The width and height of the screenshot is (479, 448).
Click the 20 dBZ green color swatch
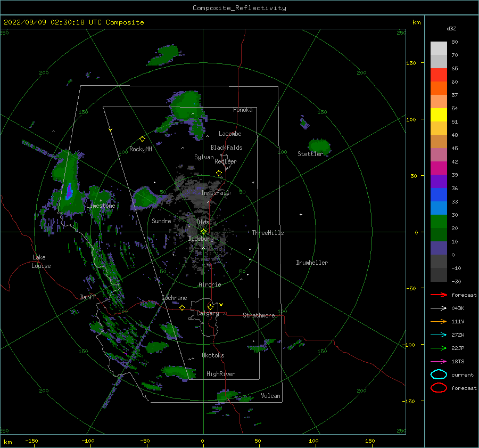coord(439,222)
